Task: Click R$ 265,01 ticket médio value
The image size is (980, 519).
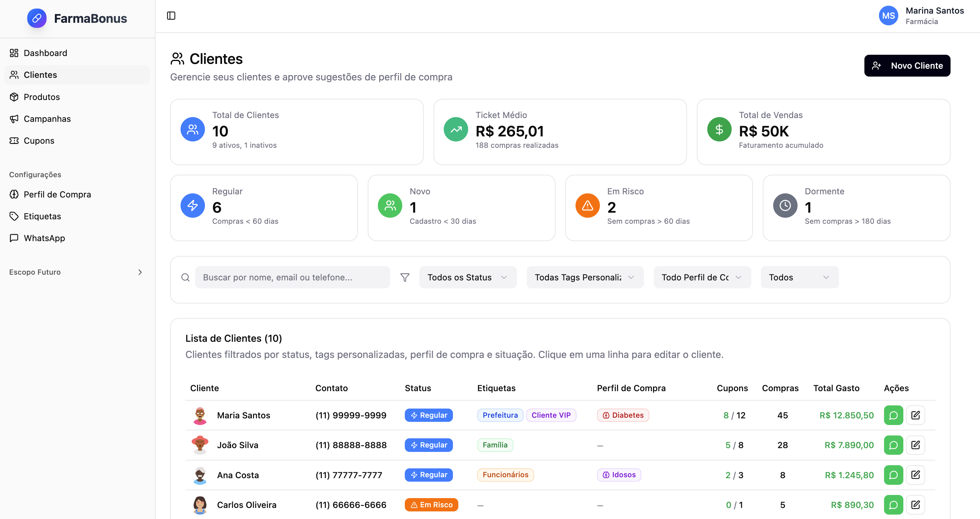Action: tap(509, 131)
